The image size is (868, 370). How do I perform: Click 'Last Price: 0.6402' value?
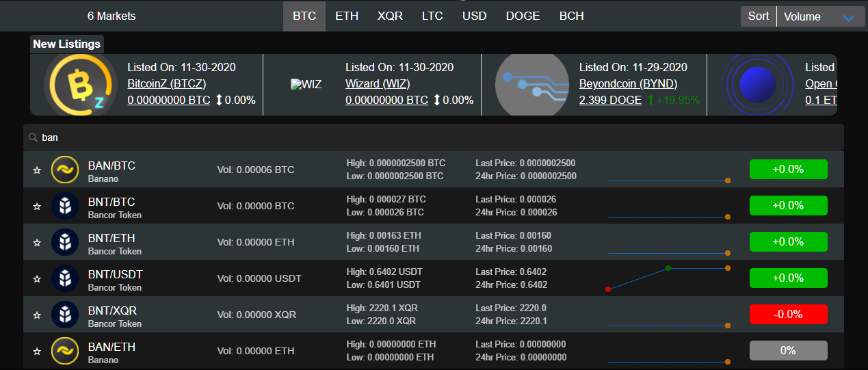click(x=511, y=272)
